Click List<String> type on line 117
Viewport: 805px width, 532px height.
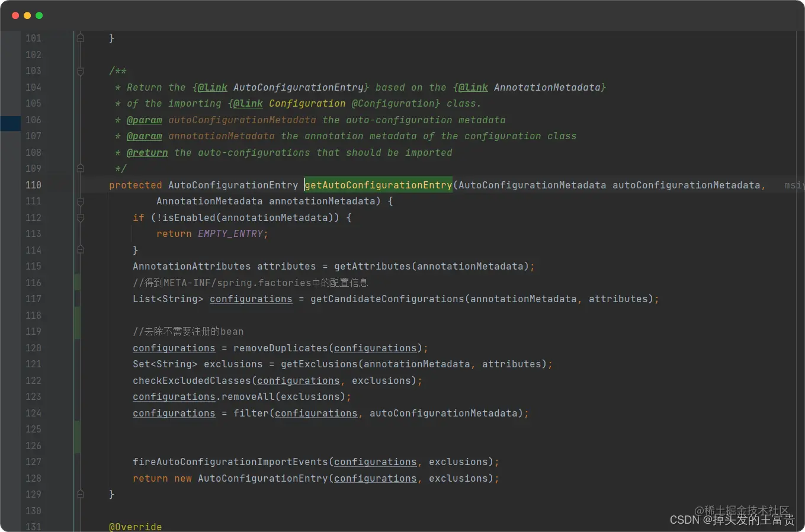[168, 299]
